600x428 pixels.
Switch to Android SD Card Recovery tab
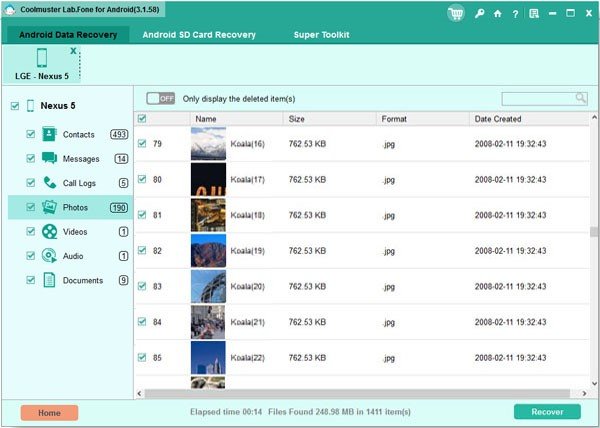pos(199,35)
